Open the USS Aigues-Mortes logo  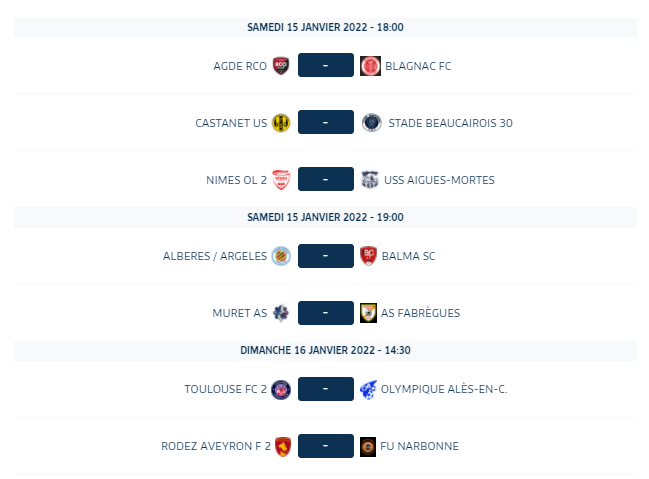pyautogui.click(x=370, y=180)
